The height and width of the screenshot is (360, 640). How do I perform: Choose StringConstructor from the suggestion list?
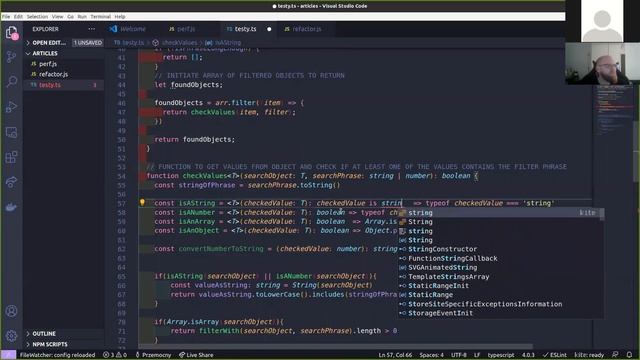pos(442,249)
